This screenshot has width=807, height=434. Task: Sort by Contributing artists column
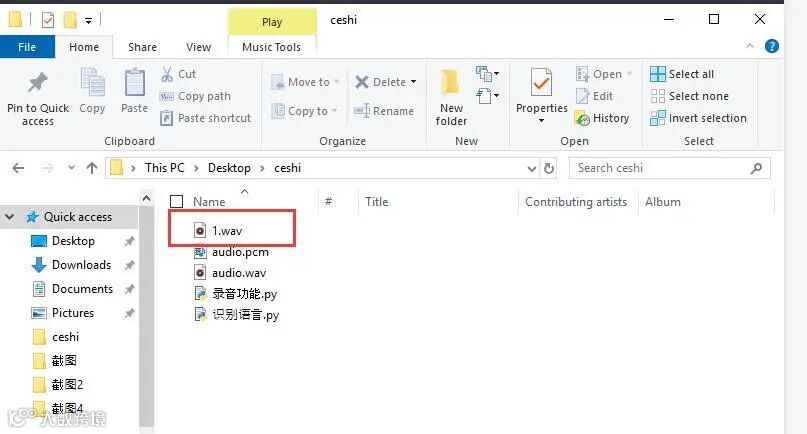tap(576, 202)
